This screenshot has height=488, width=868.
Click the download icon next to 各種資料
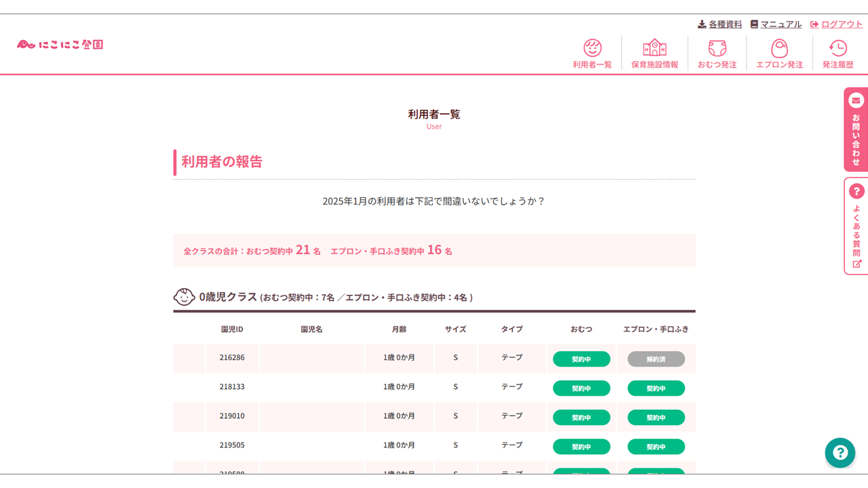click(701, 24)
